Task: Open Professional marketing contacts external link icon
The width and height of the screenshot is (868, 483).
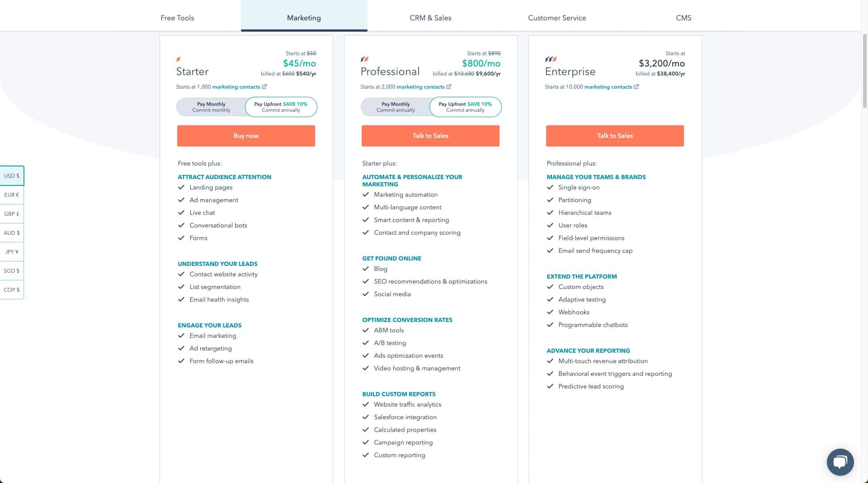Action: (x=448, y=86)
